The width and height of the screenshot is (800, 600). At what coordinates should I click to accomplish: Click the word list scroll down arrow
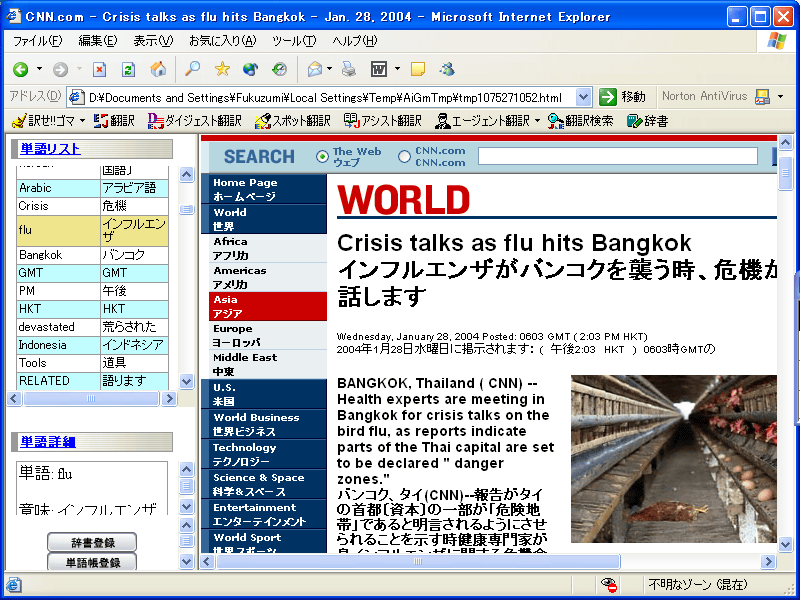[187, 381]
